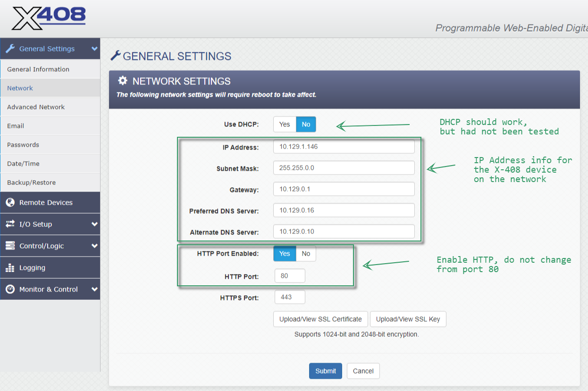Viewport: 588px width, 391px height.
Task: Disable the HTTP port
Action: point(306,253)
